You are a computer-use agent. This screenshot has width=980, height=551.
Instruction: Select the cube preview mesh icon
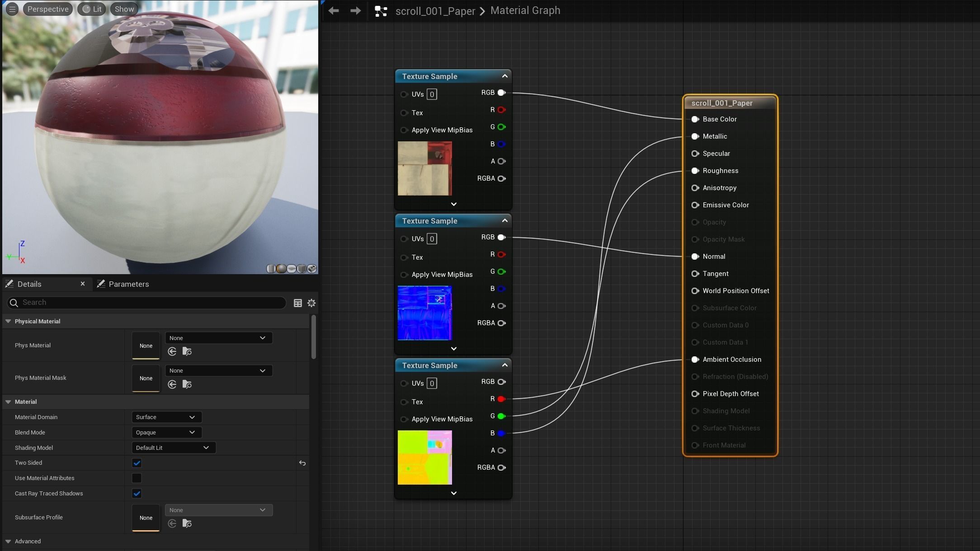[302, 269]
